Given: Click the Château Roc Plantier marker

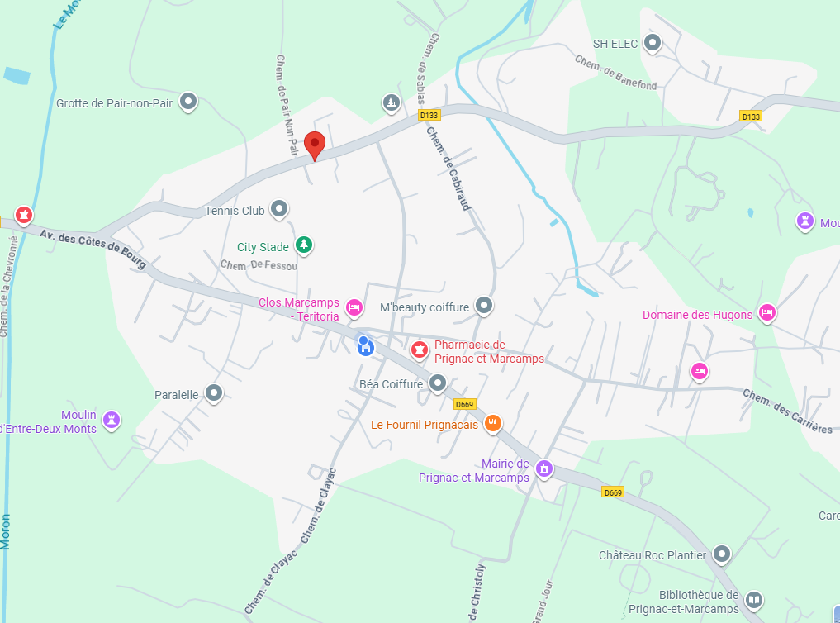Looking at the screenshot, I should point(722,554).
